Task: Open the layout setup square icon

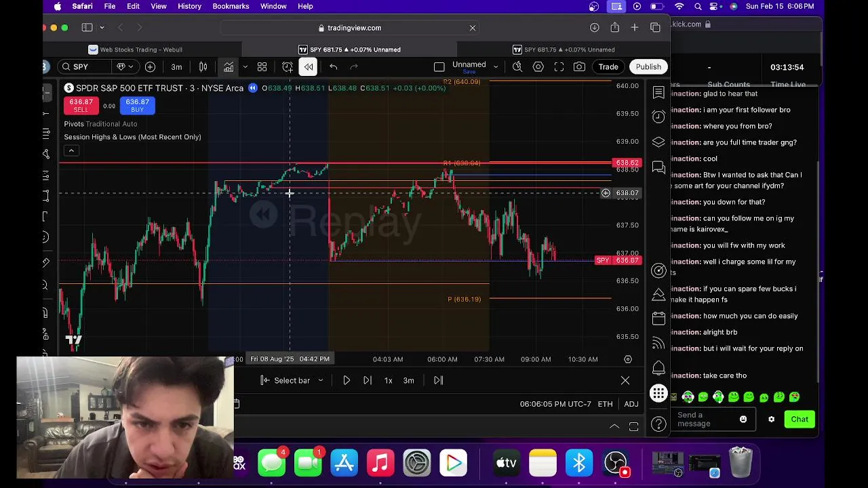Action: 439,66
